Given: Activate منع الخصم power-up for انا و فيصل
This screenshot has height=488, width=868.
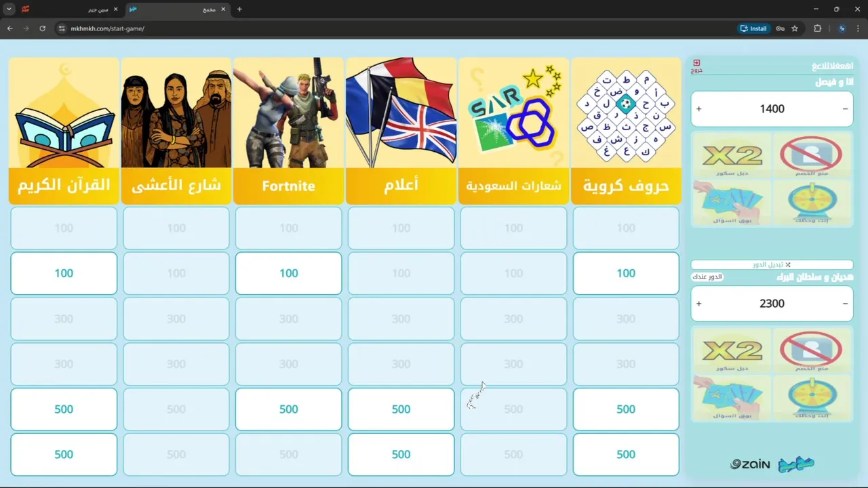Looking at the screenshot, I should (811, 155).
